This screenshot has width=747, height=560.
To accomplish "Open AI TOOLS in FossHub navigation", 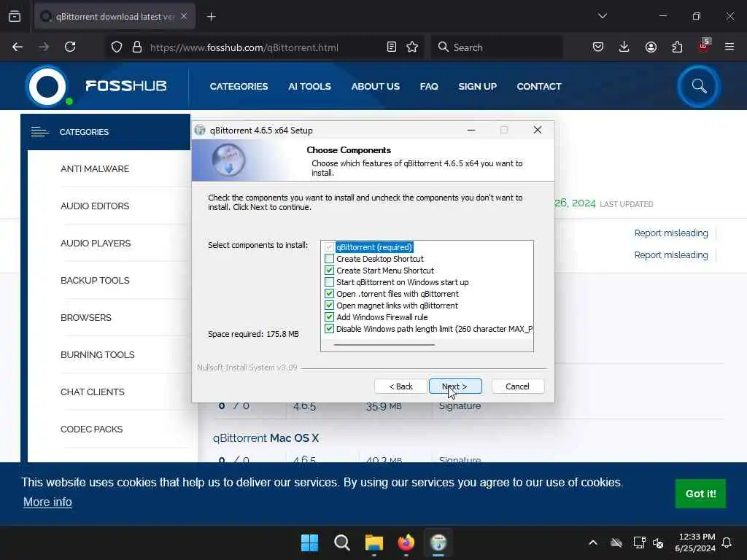I will [309, 86].
